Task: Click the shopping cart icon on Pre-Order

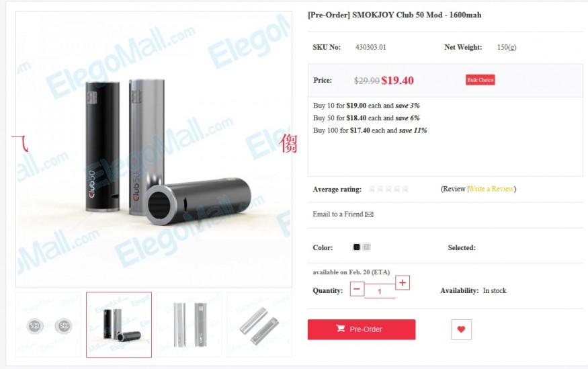Action: (x=340, y=329)
